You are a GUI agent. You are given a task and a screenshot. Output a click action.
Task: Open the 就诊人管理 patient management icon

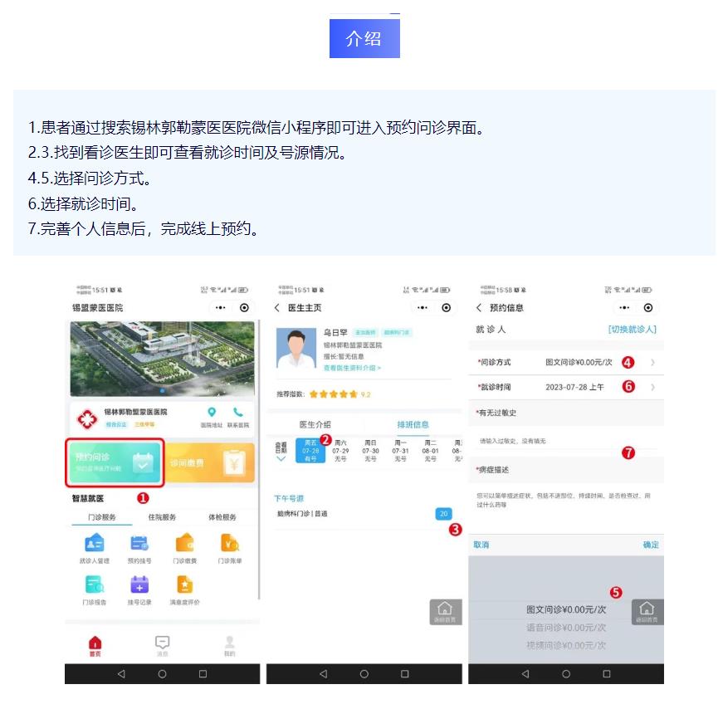pyautogui.click(x=94, y=545)
